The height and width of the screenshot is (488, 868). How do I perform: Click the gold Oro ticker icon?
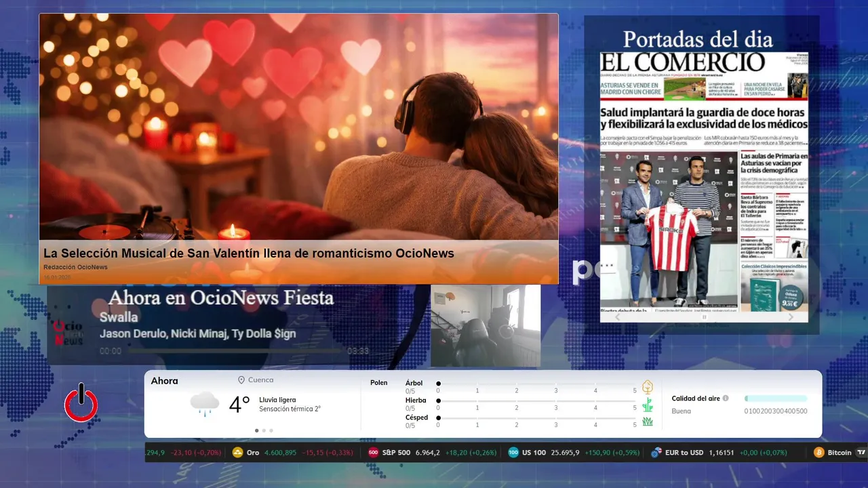(x=238, y=453)
